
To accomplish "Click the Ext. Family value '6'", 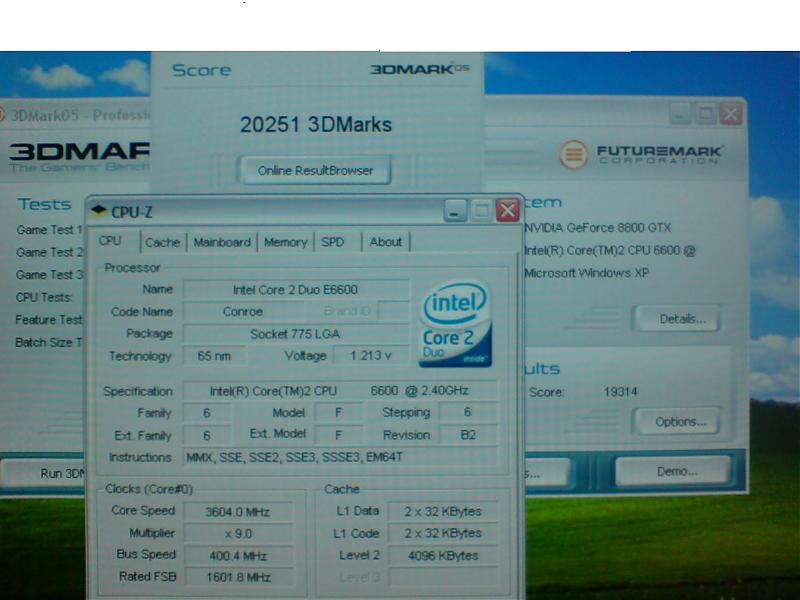I will [x=207, y=435].
